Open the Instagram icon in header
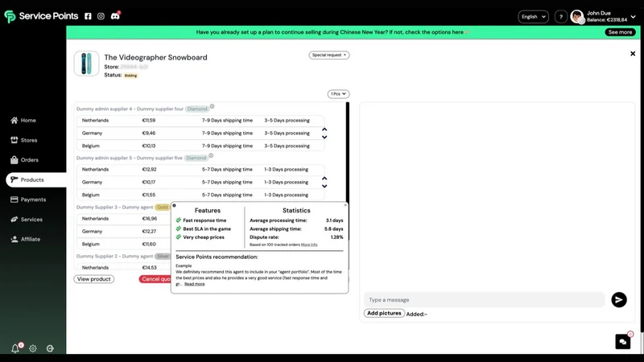Screen dimensions: 644x362 (101, 16)
